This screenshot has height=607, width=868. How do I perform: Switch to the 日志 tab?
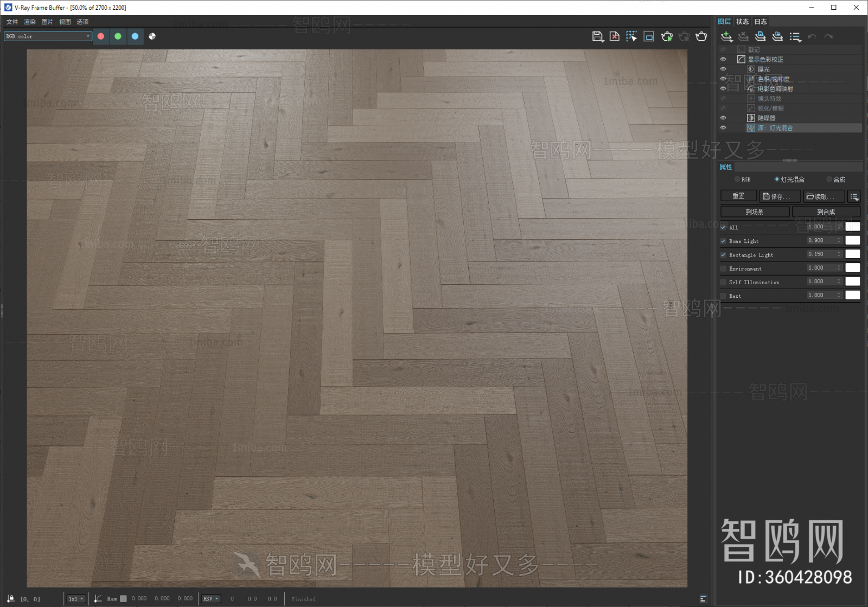[761, 22]
